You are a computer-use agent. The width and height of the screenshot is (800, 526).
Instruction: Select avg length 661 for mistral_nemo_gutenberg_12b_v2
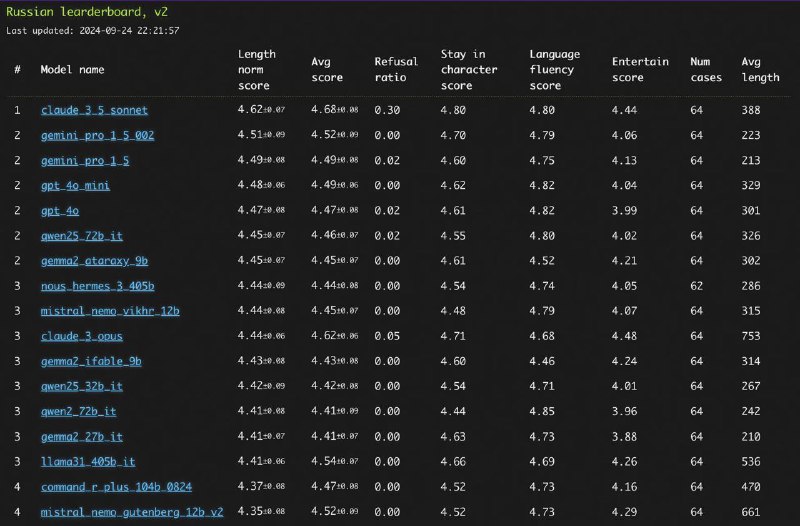[x=751, y=512]
